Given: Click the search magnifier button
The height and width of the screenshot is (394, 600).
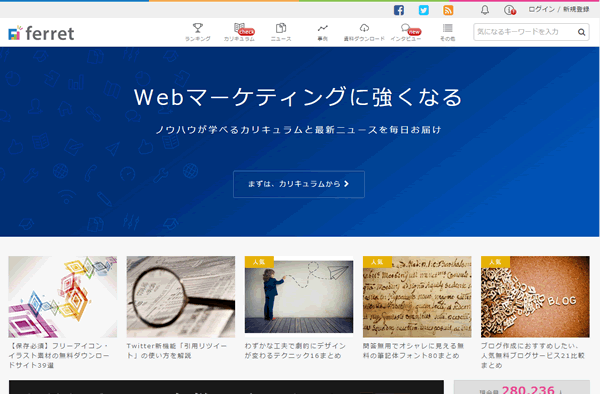Looking at the screenshot, I should point(581,32).
